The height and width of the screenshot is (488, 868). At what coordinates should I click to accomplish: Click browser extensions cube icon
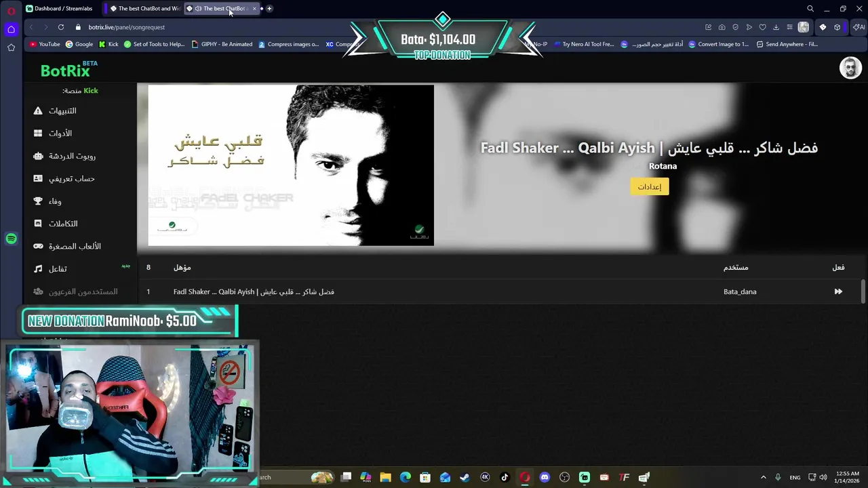[x=837, y=27]
